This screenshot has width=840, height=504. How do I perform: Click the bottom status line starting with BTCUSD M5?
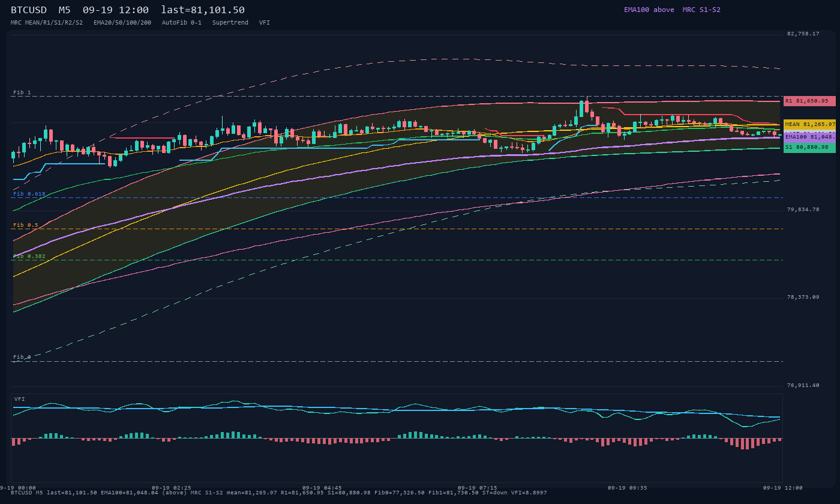pos(279,493)
